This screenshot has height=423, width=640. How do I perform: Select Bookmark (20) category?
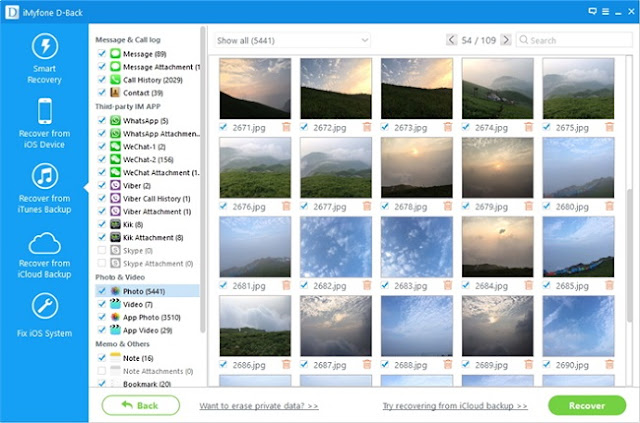(147, 383)
